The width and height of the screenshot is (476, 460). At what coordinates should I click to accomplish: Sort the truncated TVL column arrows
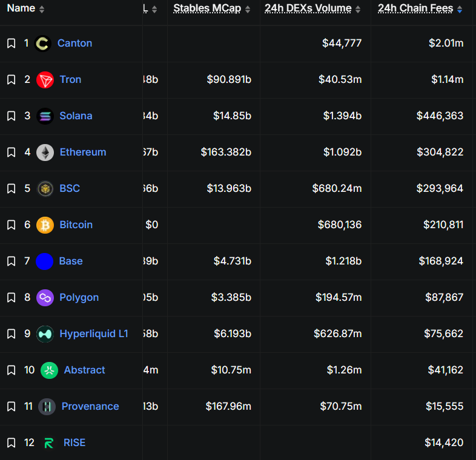[154, 10]
